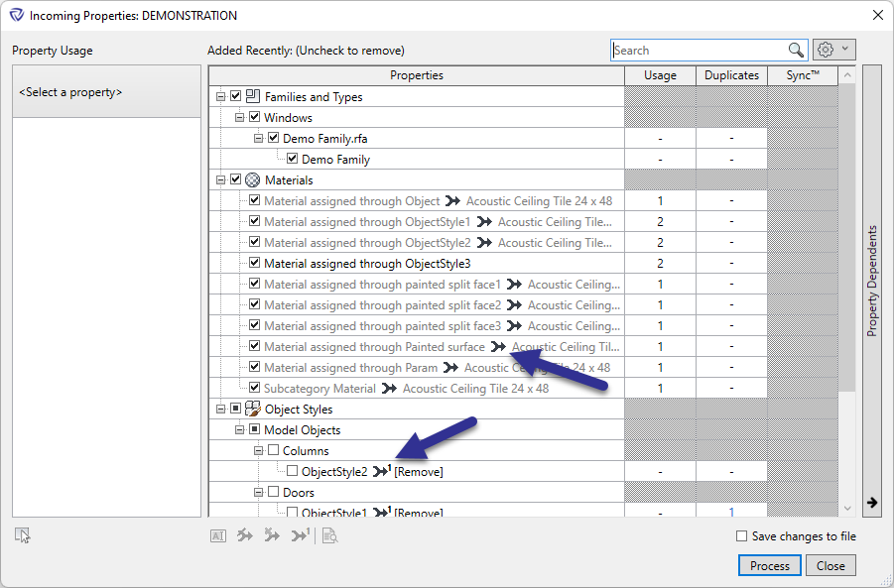Click the Close button
Viewport: 894px width, 588px height.
[830, 566]
